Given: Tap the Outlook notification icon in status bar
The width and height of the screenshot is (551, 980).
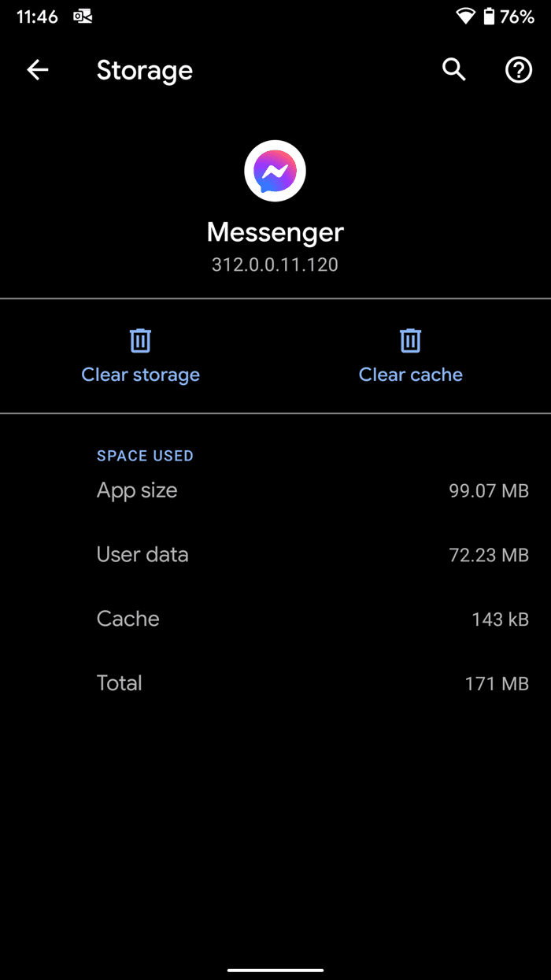Looking at the screenshot, I should pos(83,17).
